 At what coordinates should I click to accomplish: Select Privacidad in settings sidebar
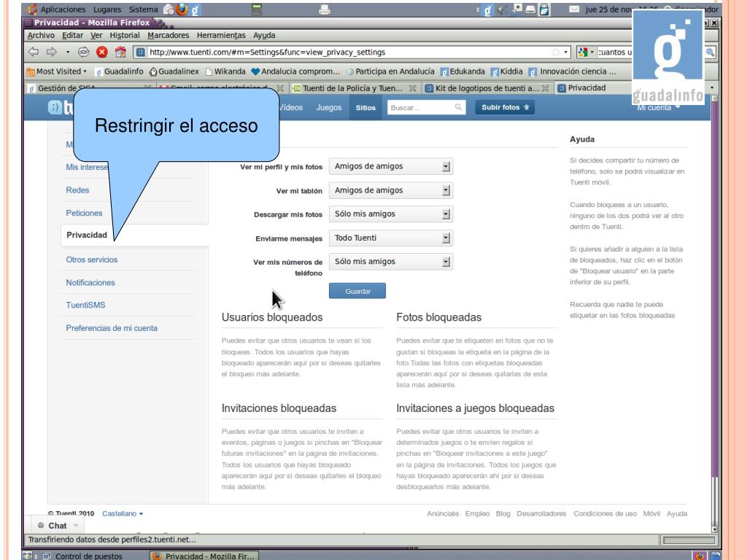click(87, 235)
